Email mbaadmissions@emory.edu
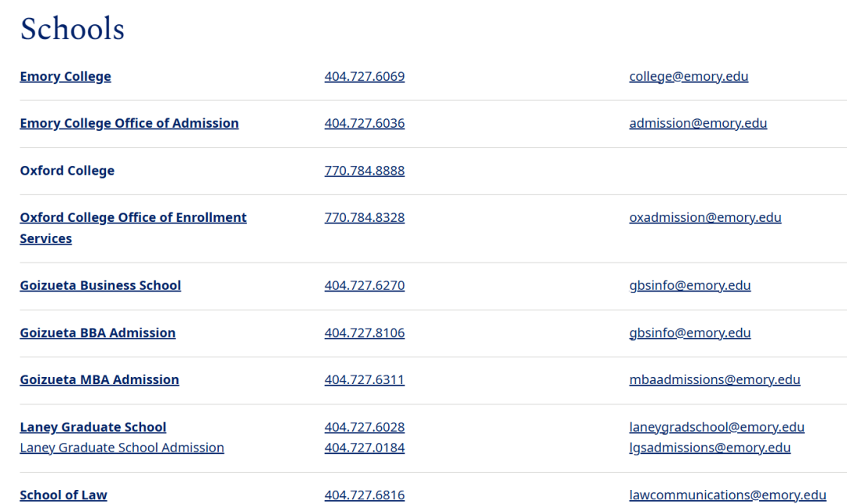The height and width of the screenshot is (504, 847). coord(714,379)
